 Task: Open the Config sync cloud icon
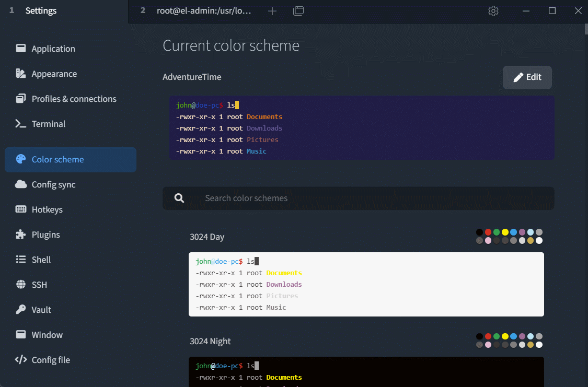tap(20, 184)
